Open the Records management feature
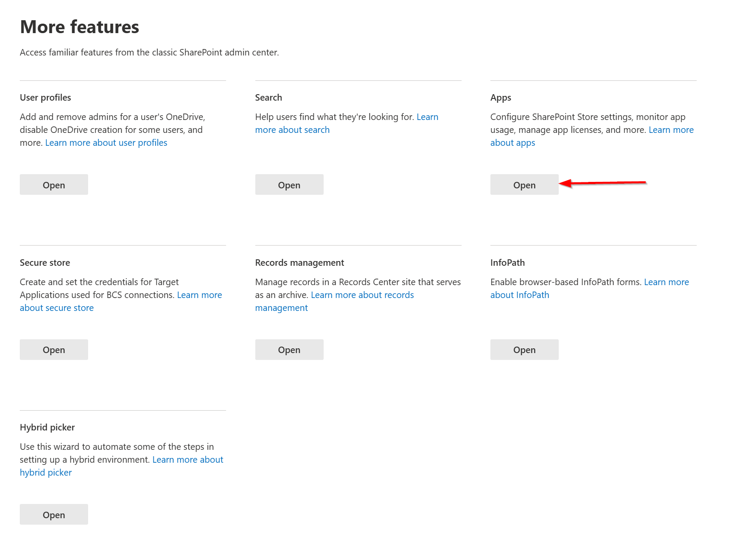The height and width of the screenshot is (550, 756). (x=289, y=350)
